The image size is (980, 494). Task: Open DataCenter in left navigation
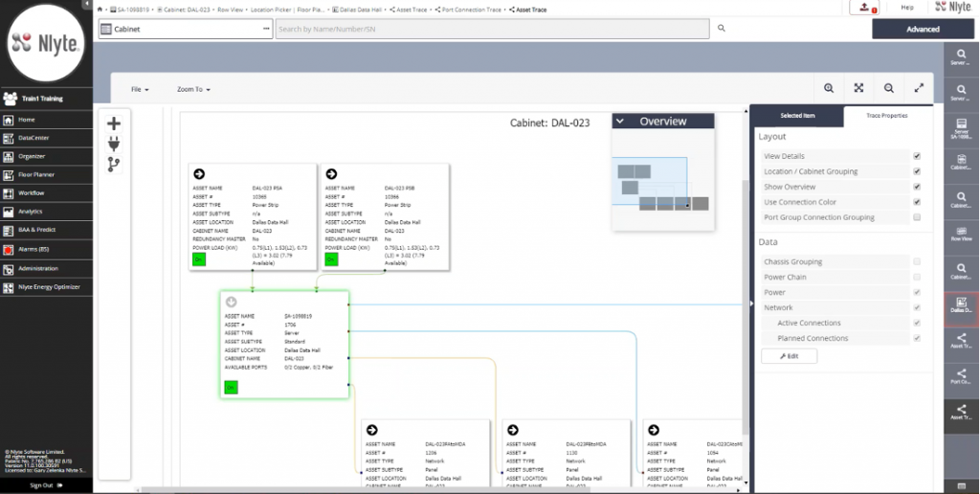coord(46,138)
